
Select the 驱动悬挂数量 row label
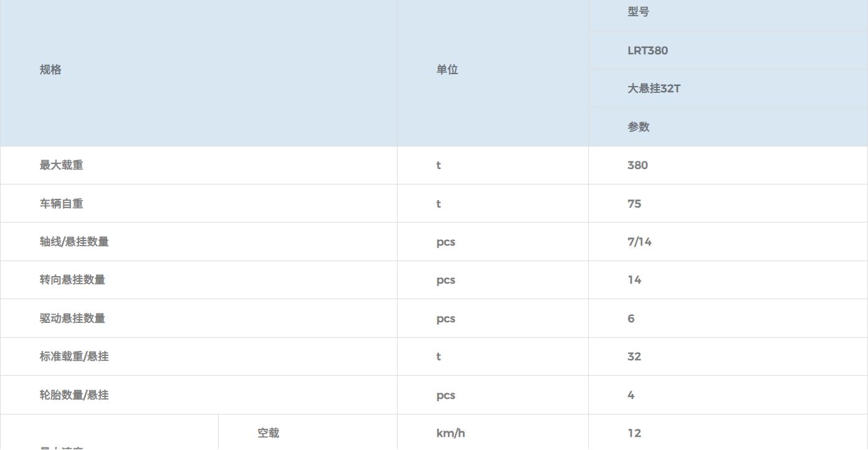click(72, 318)
